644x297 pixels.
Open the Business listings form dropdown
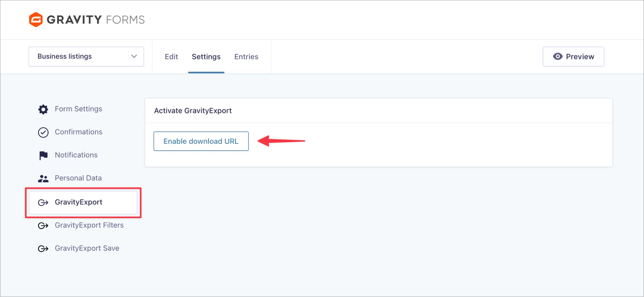tap(86, 57)
